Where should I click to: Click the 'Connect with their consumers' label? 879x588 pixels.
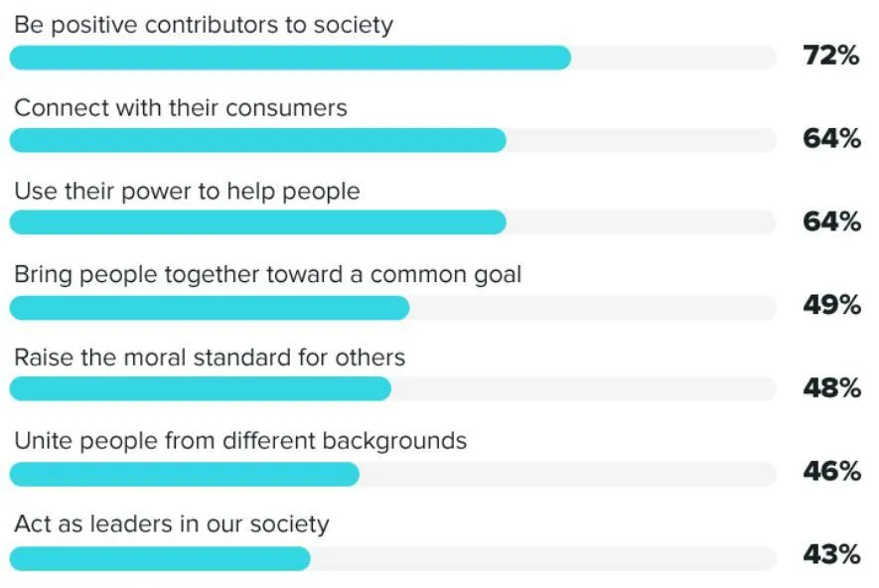(181, 107)
